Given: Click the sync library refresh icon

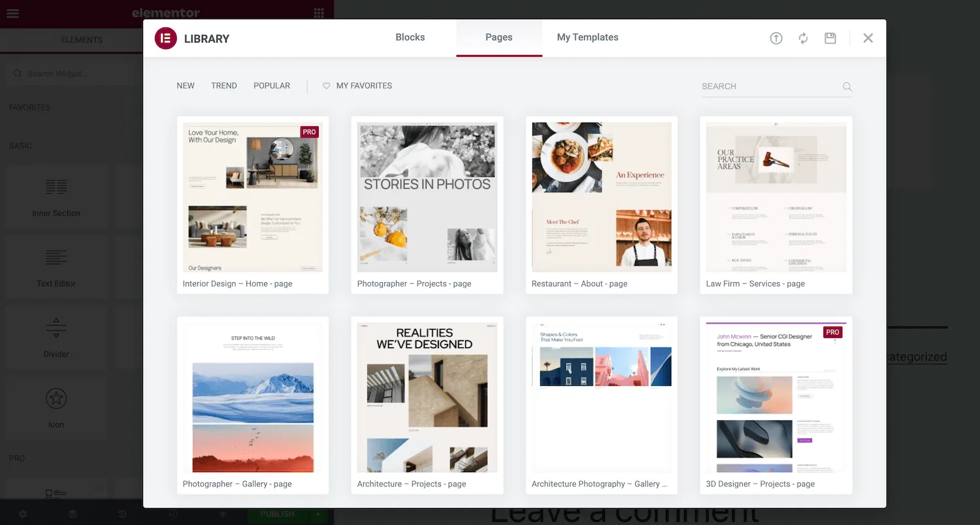Looking at the screenshot, I should click(803, 39).
